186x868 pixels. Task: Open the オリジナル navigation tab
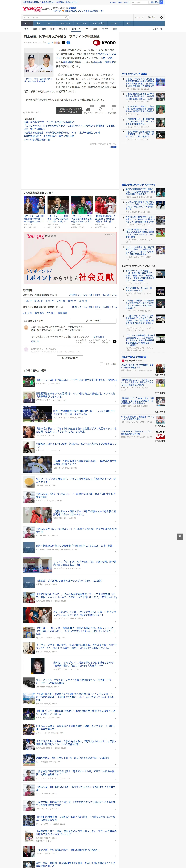[81, 24]
